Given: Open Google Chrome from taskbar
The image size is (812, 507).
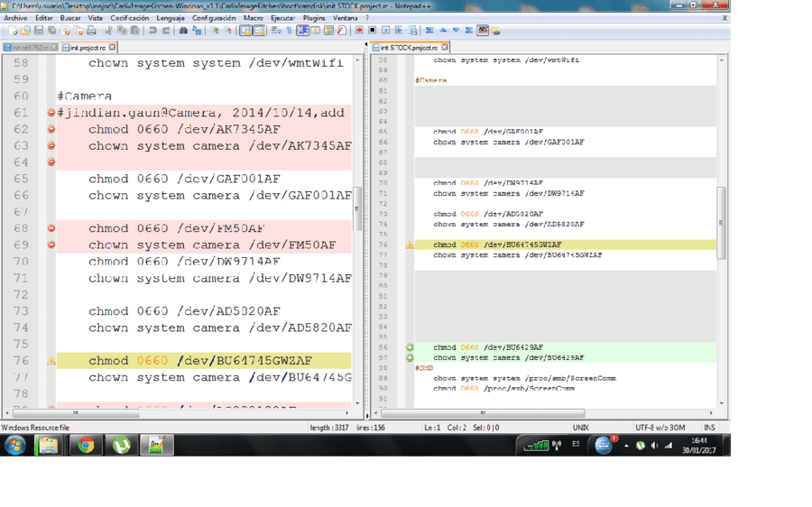Looking at the screenshot, I should pos(86,446).
